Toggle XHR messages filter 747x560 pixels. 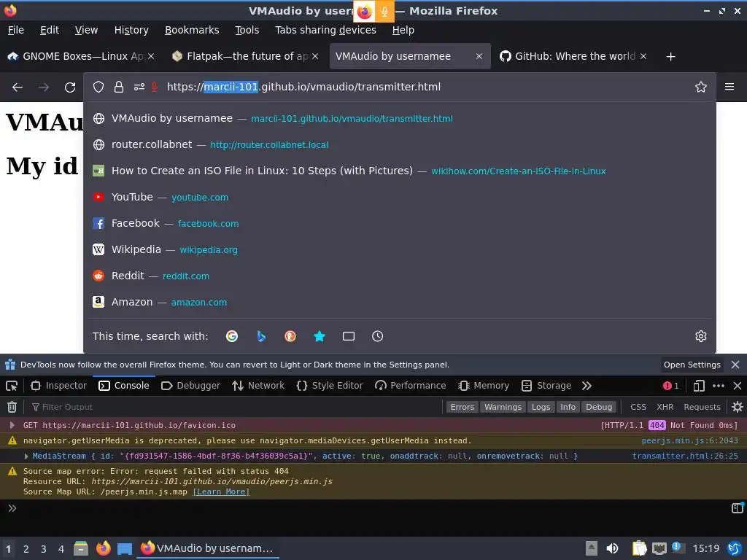click(665, 407)
